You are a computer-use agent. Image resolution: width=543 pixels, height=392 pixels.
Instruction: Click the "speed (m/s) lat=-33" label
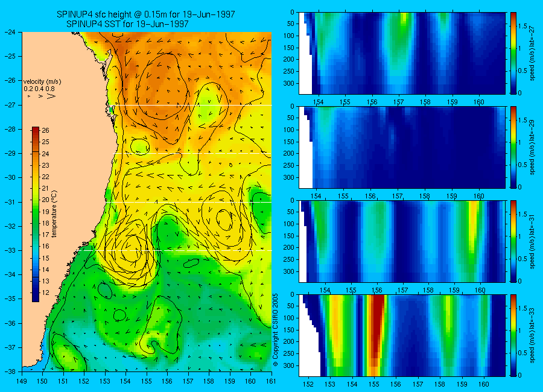(533, 335)
